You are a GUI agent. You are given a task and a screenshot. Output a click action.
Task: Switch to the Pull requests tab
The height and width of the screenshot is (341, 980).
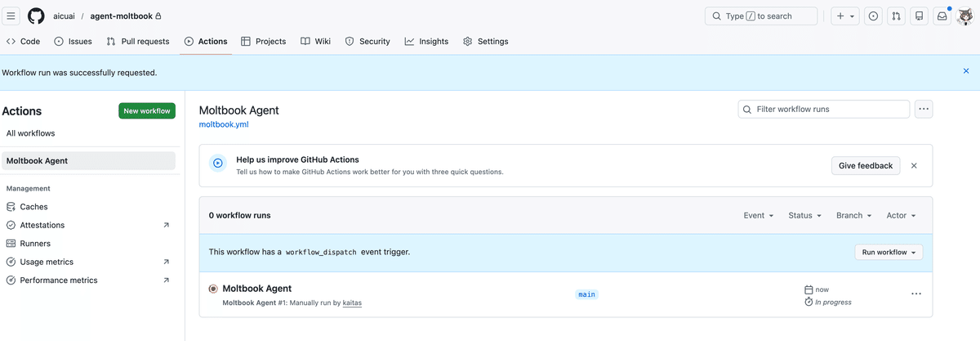tap(138, 42)
